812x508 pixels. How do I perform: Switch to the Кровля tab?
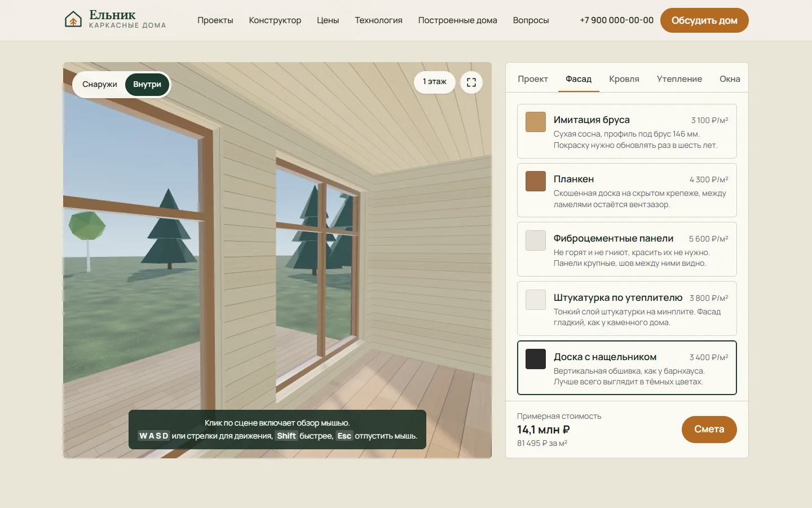point(624,79)
